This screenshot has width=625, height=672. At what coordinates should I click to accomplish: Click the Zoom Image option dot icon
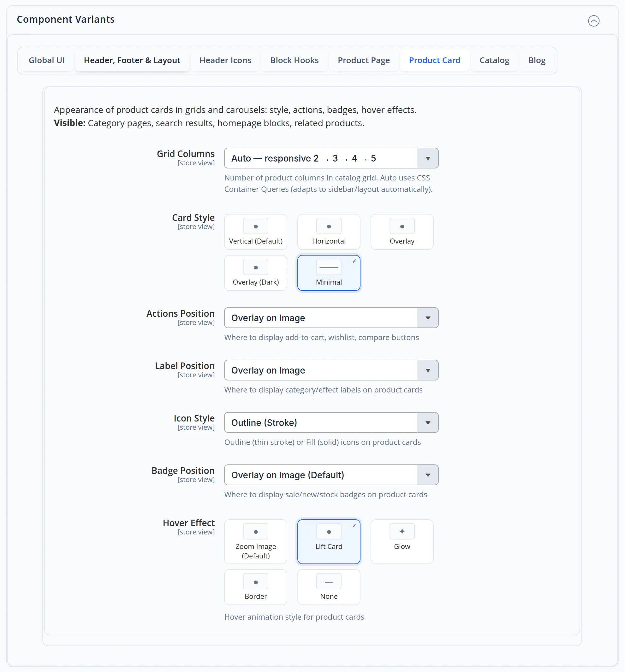256,531
